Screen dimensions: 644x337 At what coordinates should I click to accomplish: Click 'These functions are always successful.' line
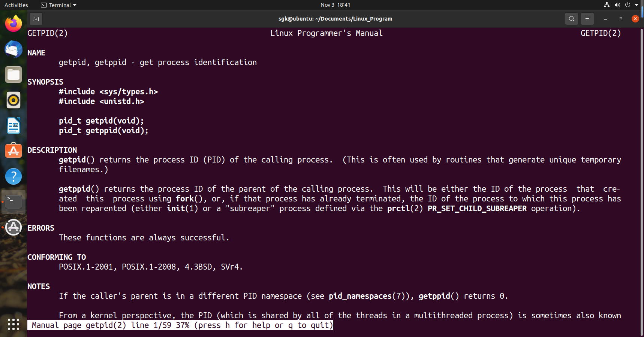tap(144, 238)
